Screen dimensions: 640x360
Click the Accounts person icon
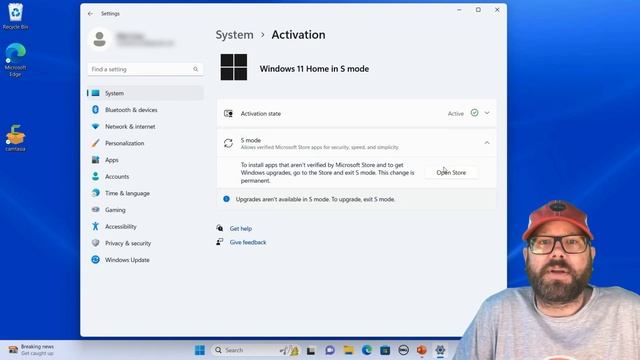point(96,176)
